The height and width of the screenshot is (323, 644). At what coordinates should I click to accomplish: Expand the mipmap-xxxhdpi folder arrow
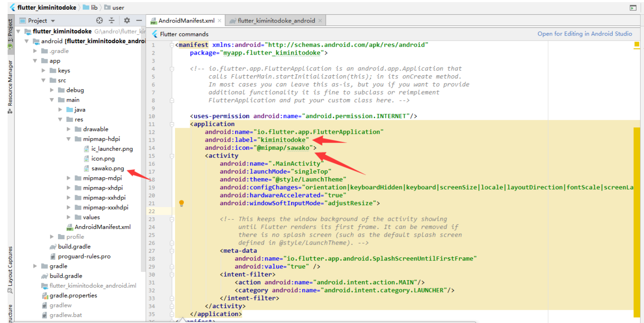click(x=69, y=207)
